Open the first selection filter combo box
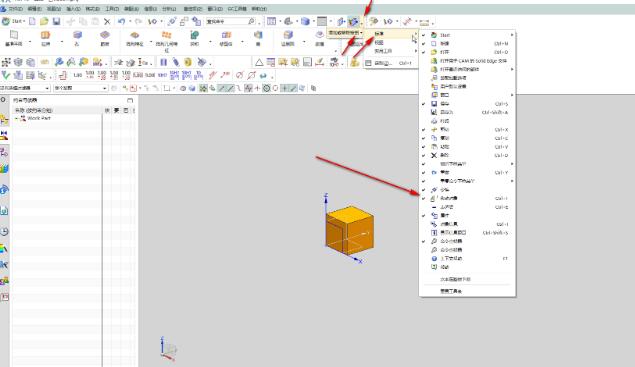This screenshot has width=635, height=367. [25, 88]
